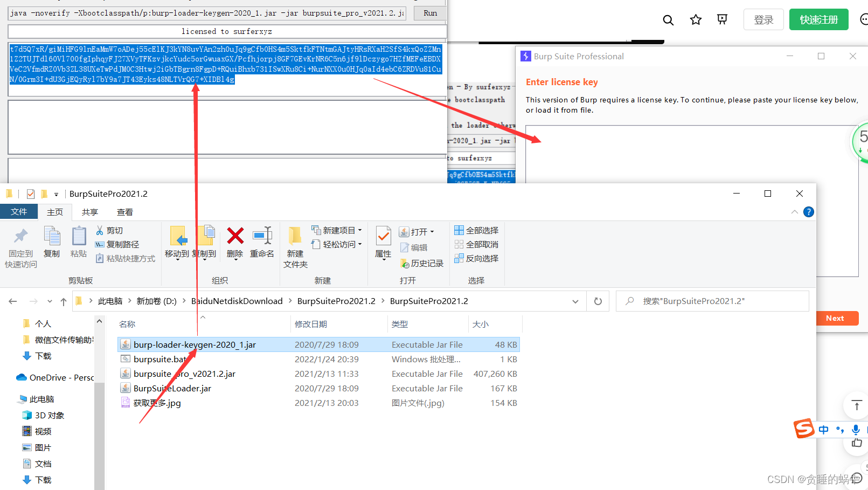Viewport: 868px width, 490px height.
Task: Open the Easy access (轻松访问) dropdown
Action: 337,244
